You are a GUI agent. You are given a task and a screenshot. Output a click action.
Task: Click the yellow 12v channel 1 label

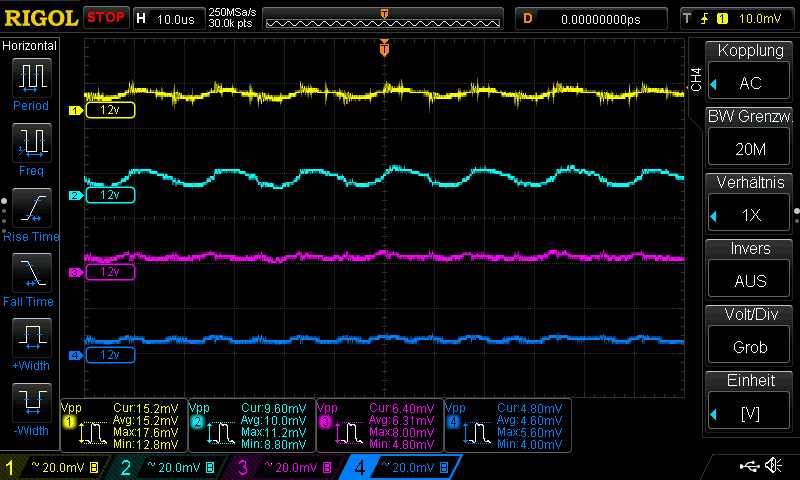[110, 110]
